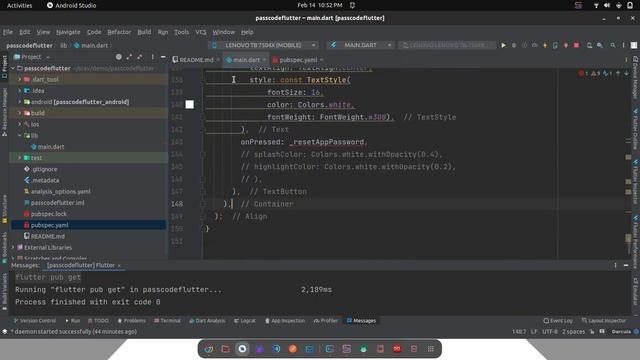Trigger Flutter hot reload lightning icon
Screen dimensions: 640x360
545,45
